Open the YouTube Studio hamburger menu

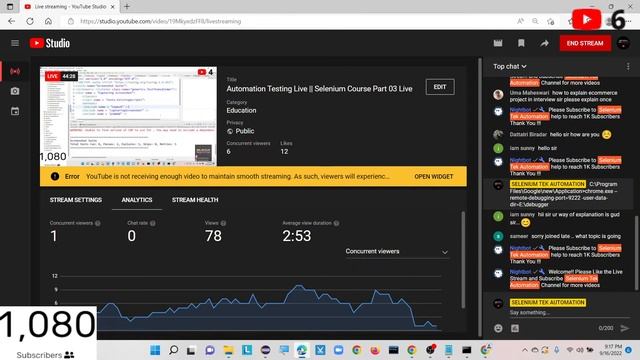point(15,43)
